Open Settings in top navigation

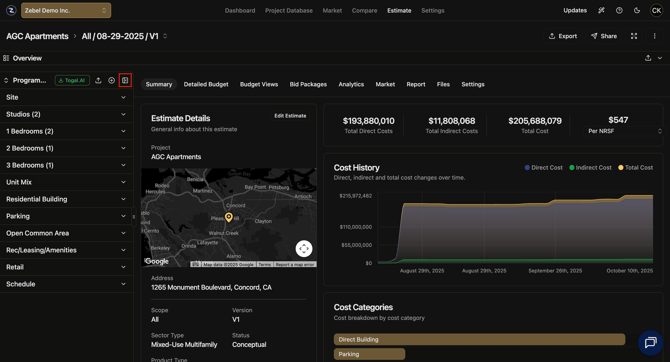tap(433, 10)
